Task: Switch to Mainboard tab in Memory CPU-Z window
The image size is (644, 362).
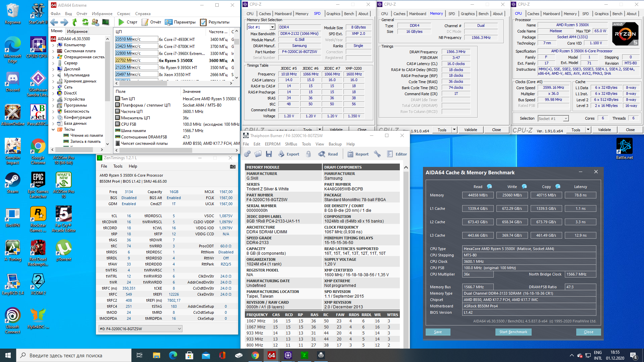Action: tap(417, 14)
